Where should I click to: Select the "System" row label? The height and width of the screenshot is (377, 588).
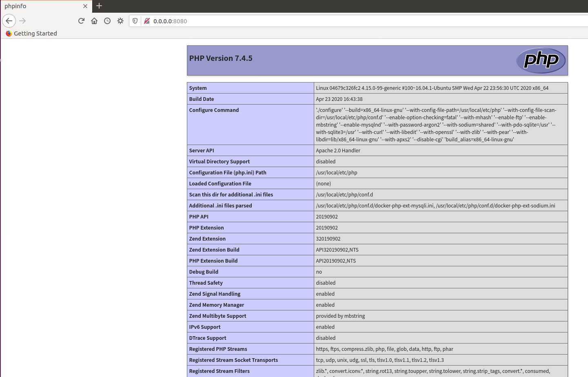(198, 88)
